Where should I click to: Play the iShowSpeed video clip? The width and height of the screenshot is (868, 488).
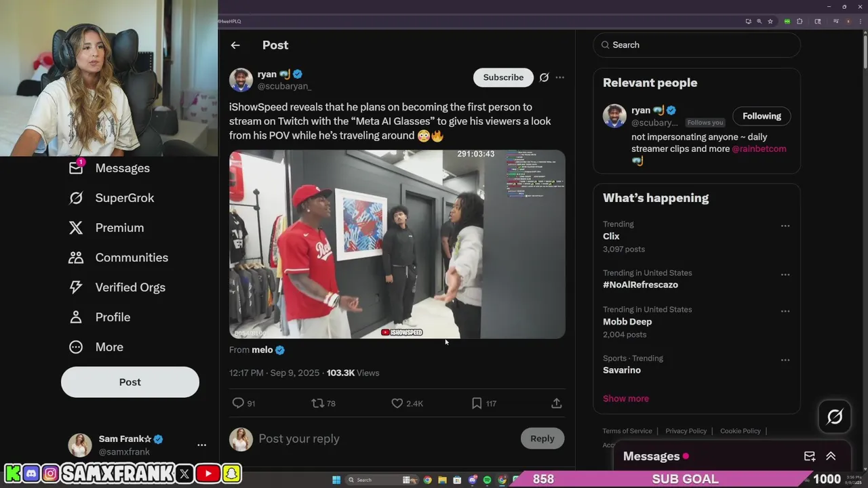397,244
